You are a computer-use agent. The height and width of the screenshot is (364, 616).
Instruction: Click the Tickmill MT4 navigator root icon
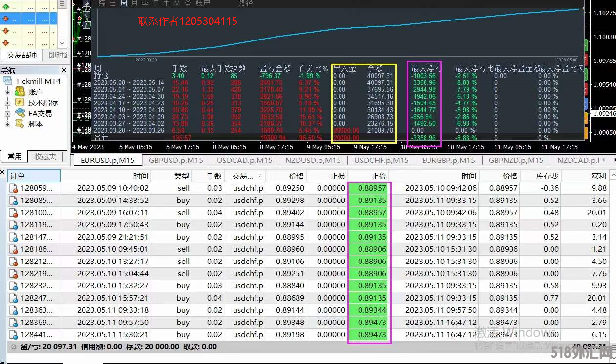pos(7,81)
